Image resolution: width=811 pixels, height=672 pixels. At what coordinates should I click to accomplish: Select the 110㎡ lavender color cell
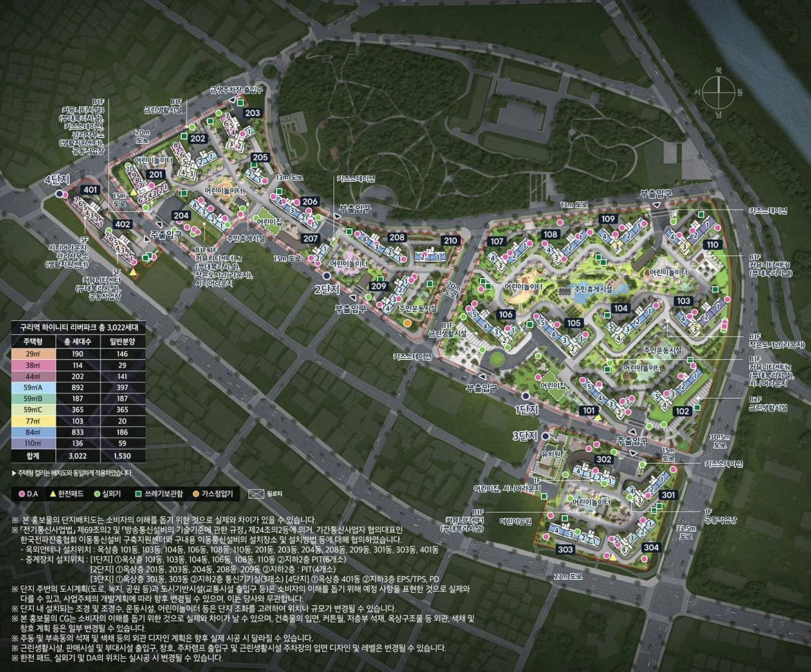pos(32,443)
